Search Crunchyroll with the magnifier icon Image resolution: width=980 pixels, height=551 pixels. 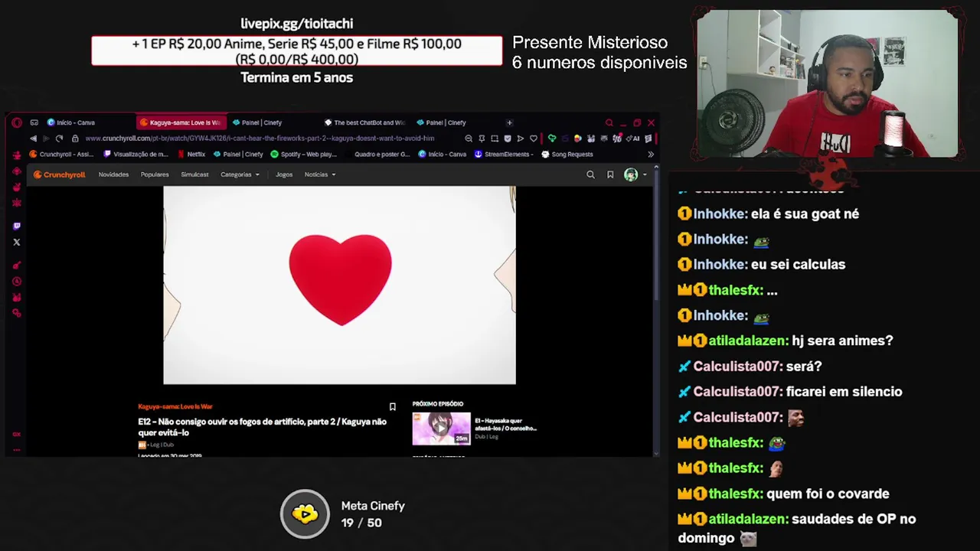coord(590,174)
